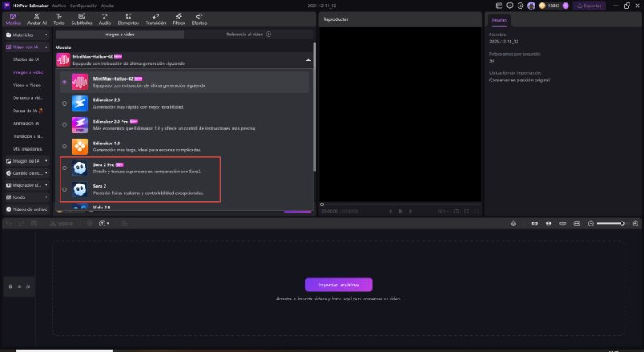644x352 pixels.
Task: Click the MiniMax-Hailuo-02 pink waveform icon in list
Action: (x=80, y=81)
